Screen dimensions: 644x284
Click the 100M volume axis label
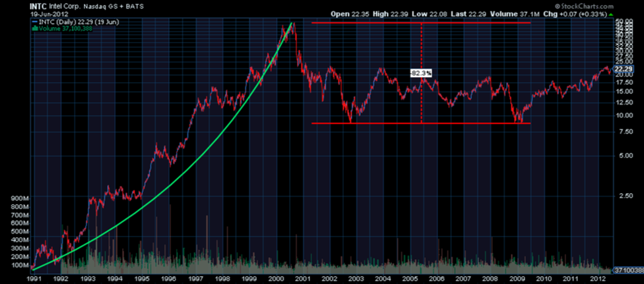tap(20, 266)
